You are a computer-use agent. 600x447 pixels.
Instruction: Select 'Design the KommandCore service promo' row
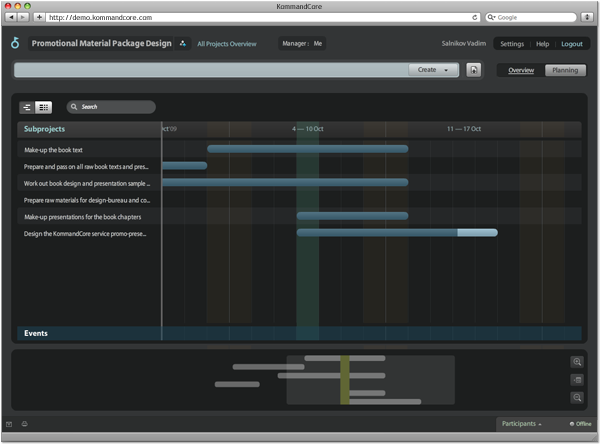[x=85, y=234]
